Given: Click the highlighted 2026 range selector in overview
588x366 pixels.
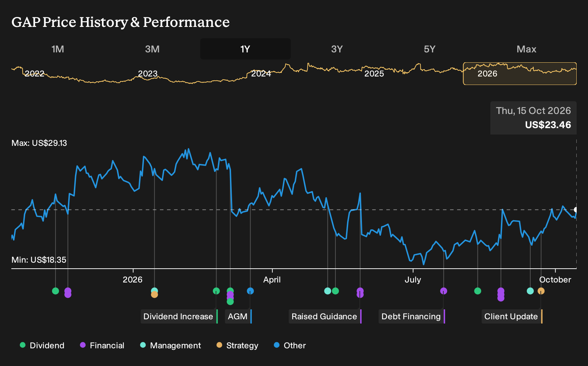Looking at the screenshot, I should pos(520,74).
